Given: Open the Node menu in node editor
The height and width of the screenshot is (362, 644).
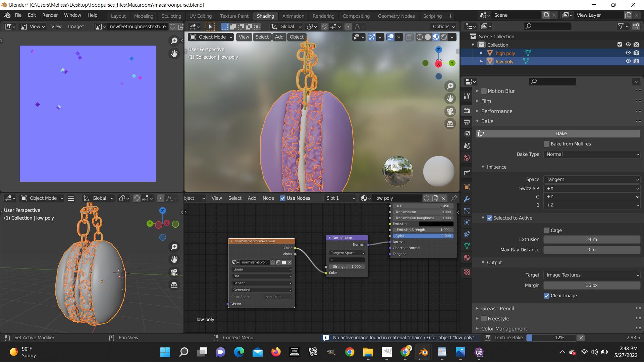Looking at the screenshot, I should click(268, 198).
